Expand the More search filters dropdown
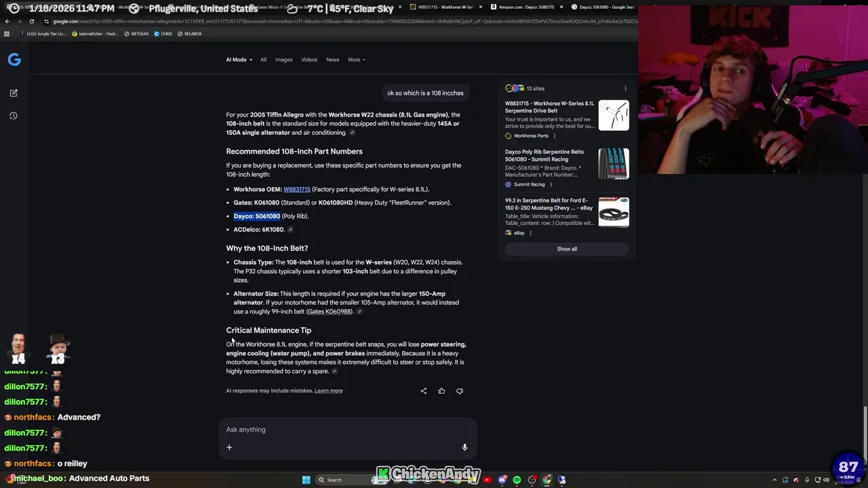The width and height of the screenshot is (868, 488). (356, 60)
